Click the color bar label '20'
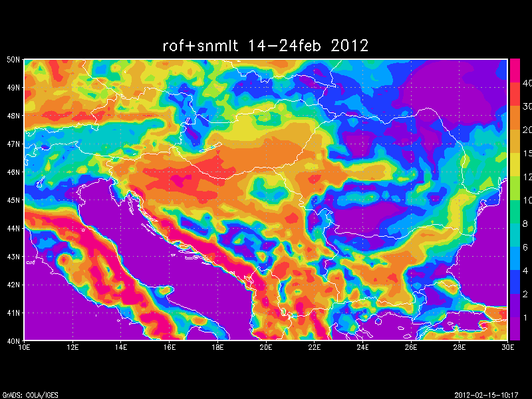 tap(527, 130)
